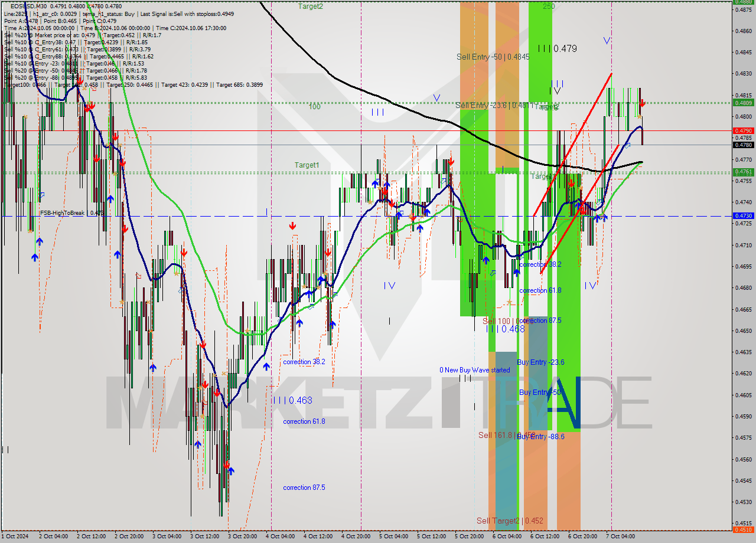Click '5 Oct 20:00' on the time axis
Screen dimensions: 756x543
pos(469,537)
